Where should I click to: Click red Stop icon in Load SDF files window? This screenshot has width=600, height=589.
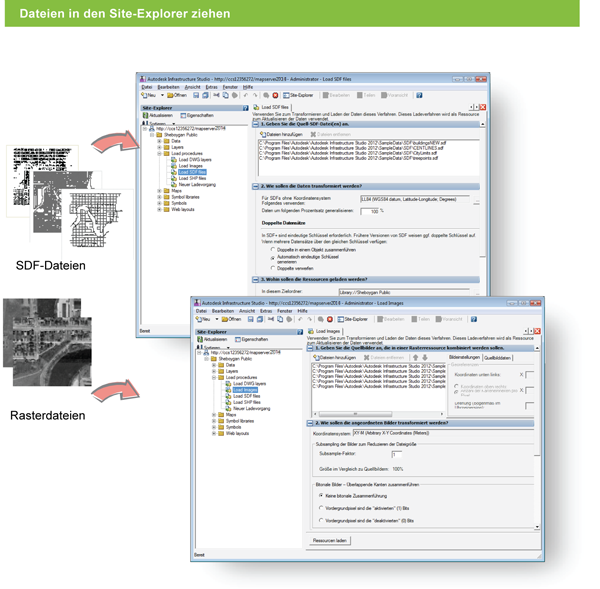tap(275, 95)
